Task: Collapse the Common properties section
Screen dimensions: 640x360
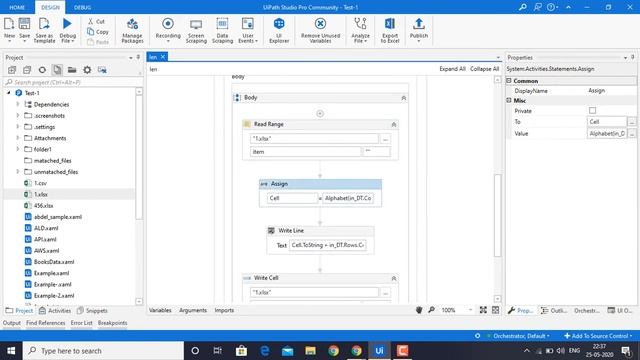Action: [x=509, y=80]
